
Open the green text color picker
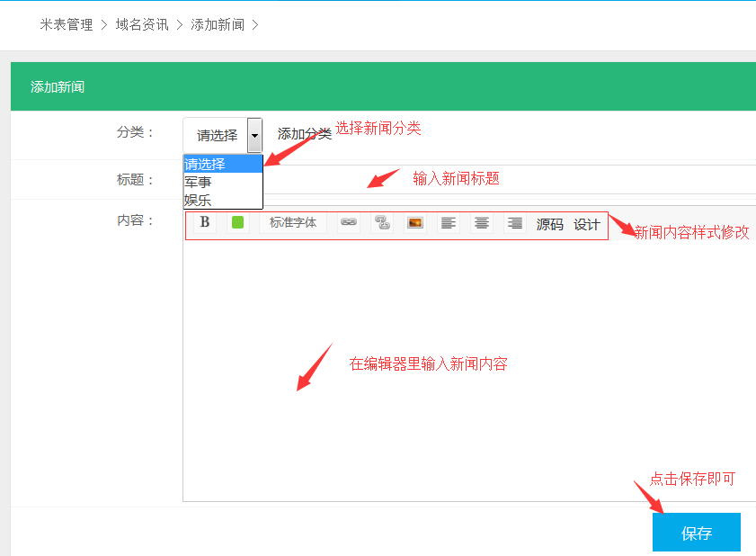coord(237,222)
